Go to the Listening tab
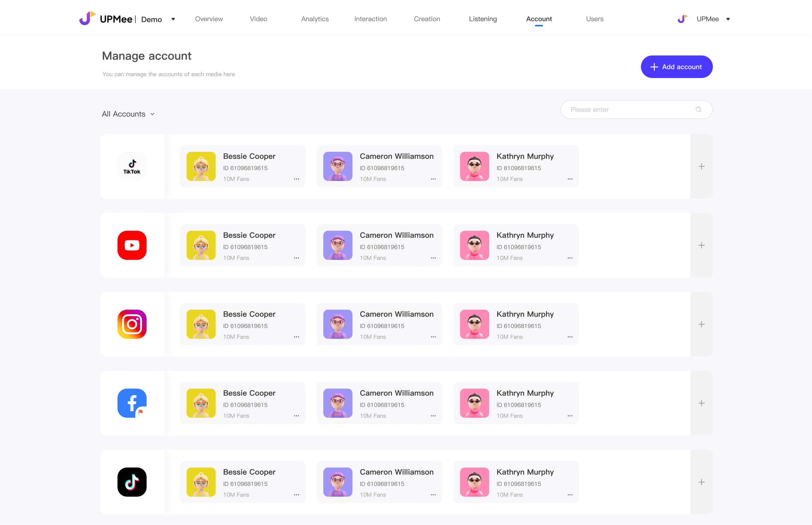Image resolution: width=812 pixels, height=525 pixels. (x=483, y=19)
